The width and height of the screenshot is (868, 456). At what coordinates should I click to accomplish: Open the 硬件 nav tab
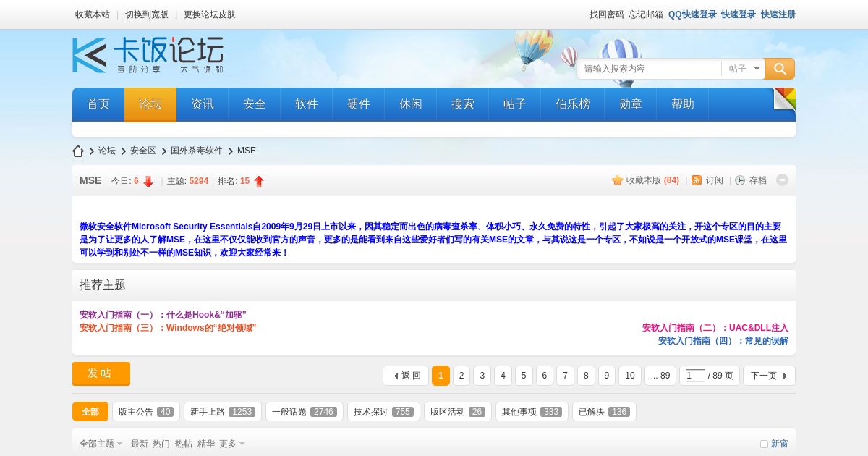click(x=359, y=104)
